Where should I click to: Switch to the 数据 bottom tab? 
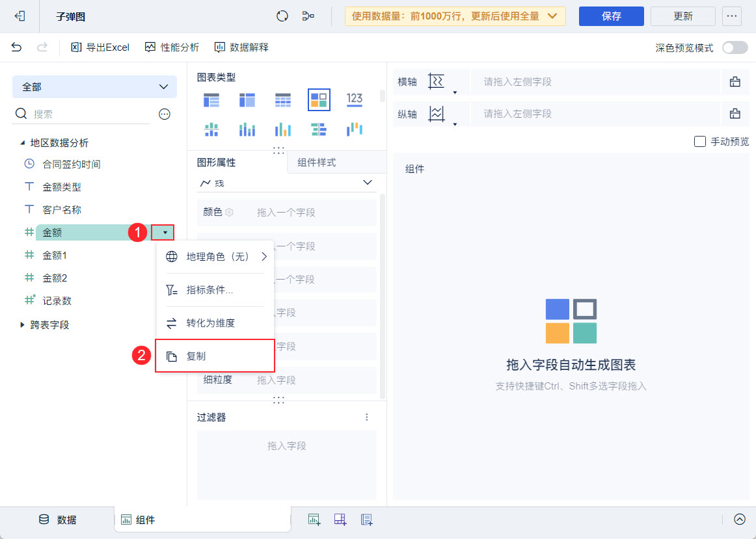click(57, 519)
